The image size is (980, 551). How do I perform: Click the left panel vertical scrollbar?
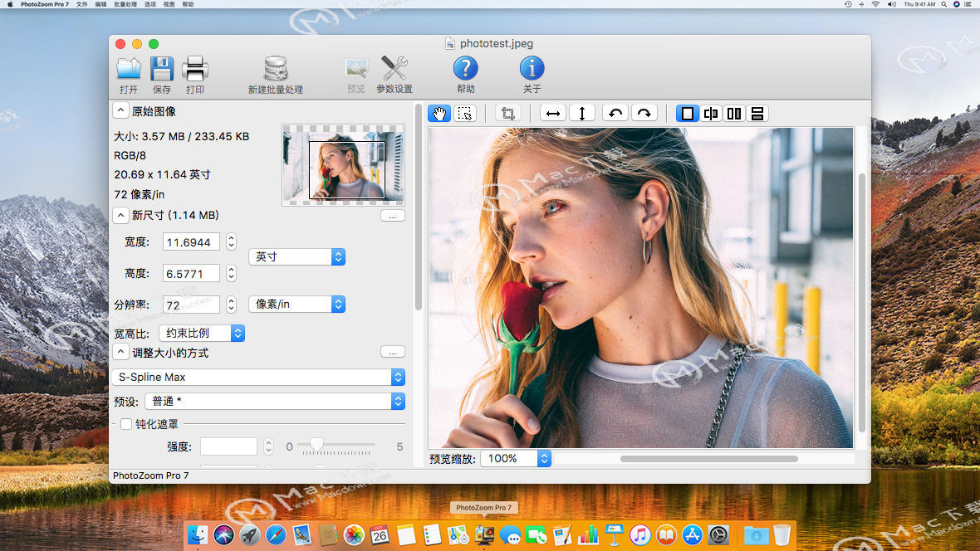click(x=418, y=206)
